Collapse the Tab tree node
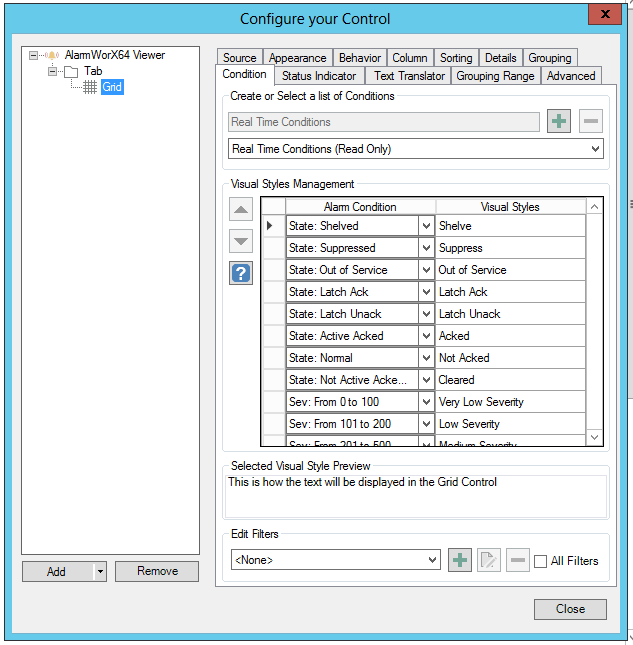This screenshot has width=633, height=645. click(x=52, y=71)
